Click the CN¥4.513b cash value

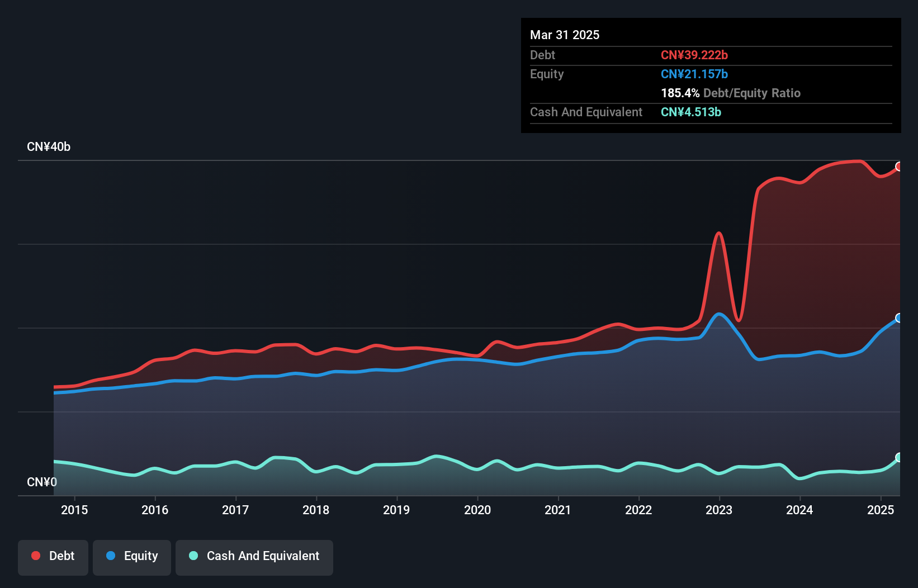691,112
